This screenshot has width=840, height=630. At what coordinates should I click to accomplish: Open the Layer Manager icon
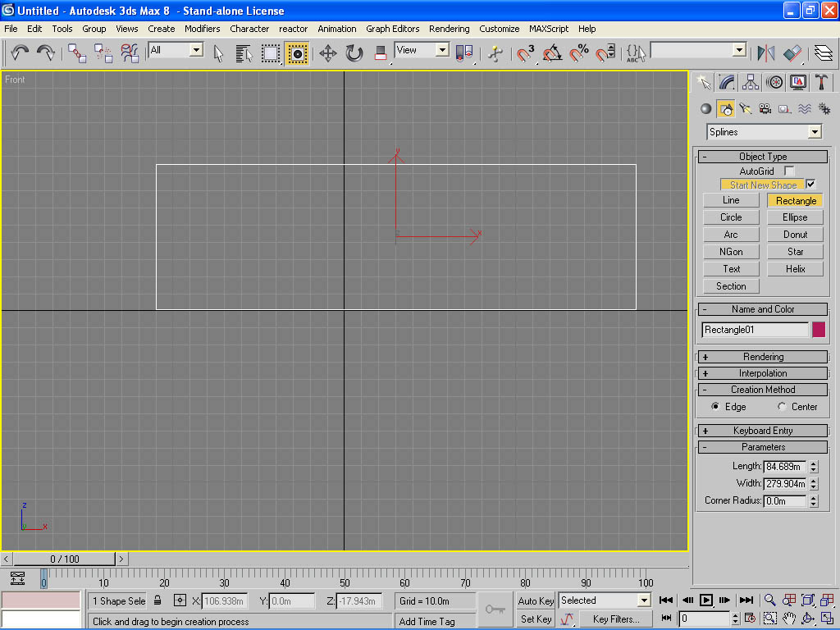click(x=824, y=53)
